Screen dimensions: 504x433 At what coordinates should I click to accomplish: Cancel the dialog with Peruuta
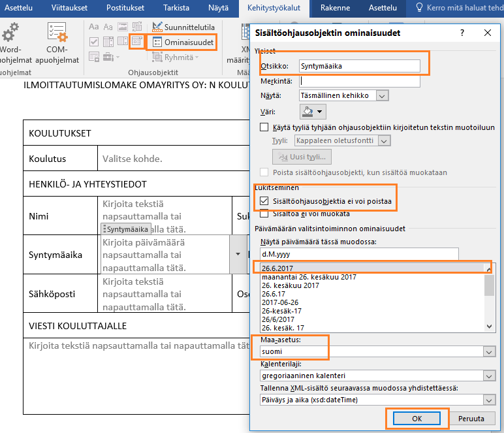(471, 419)
